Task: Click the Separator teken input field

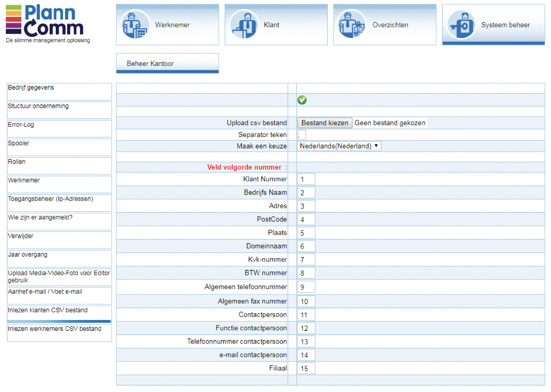Action: 302,135
